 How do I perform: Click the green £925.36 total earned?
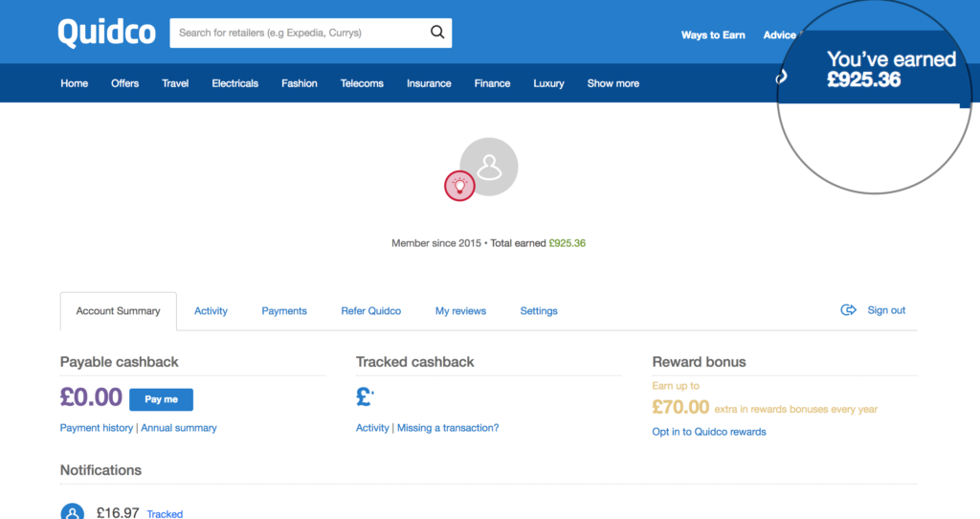point(567,243)
